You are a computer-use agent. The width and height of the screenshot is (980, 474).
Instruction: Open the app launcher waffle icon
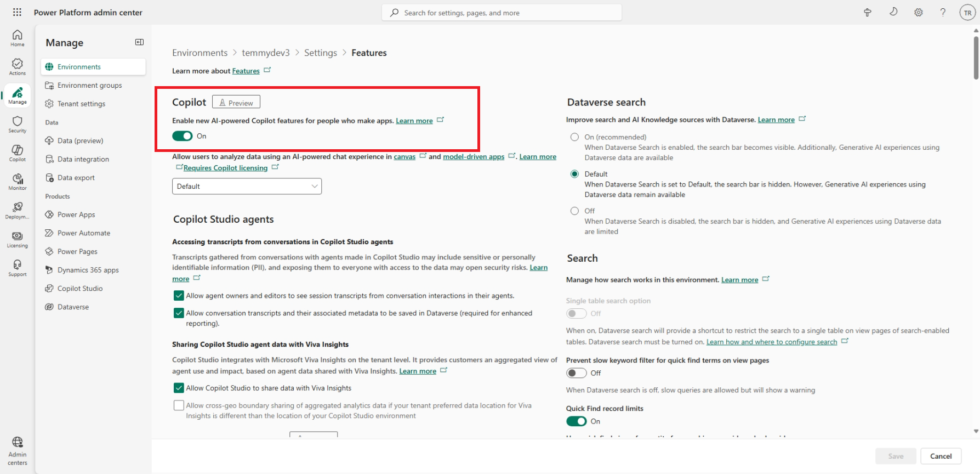[17, 12]
